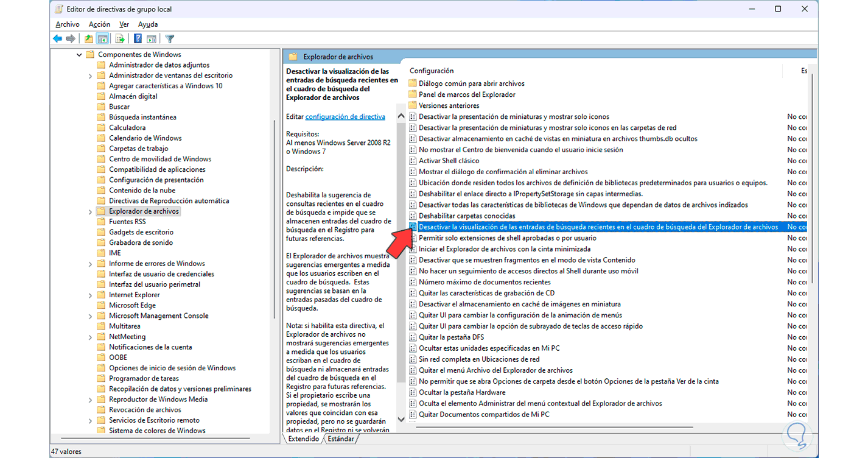Click the folder icon next to OOBE
The image size is (868, 458).
pyautogui.click(x=101, y=358)
